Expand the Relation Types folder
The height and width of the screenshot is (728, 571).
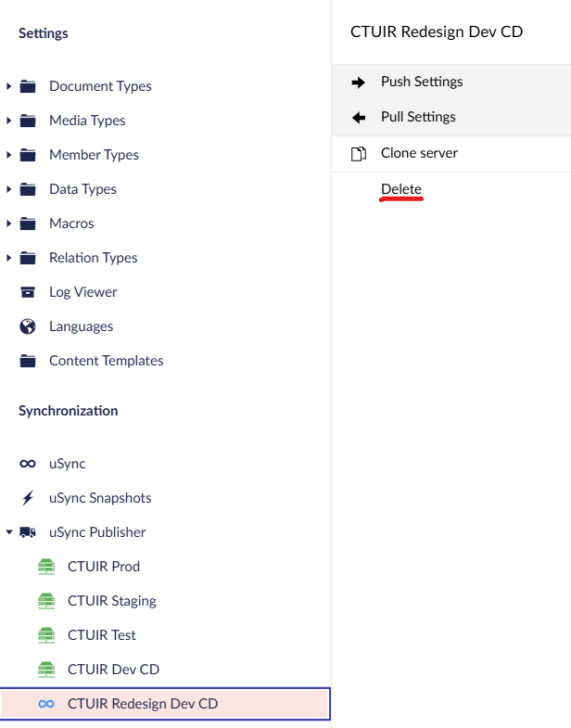[8, 258]
